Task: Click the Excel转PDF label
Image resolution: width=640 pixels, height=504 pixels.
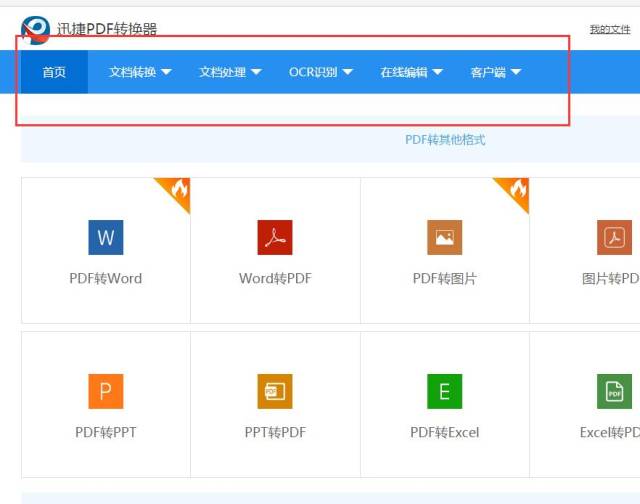Action: (x=610, y=432)
